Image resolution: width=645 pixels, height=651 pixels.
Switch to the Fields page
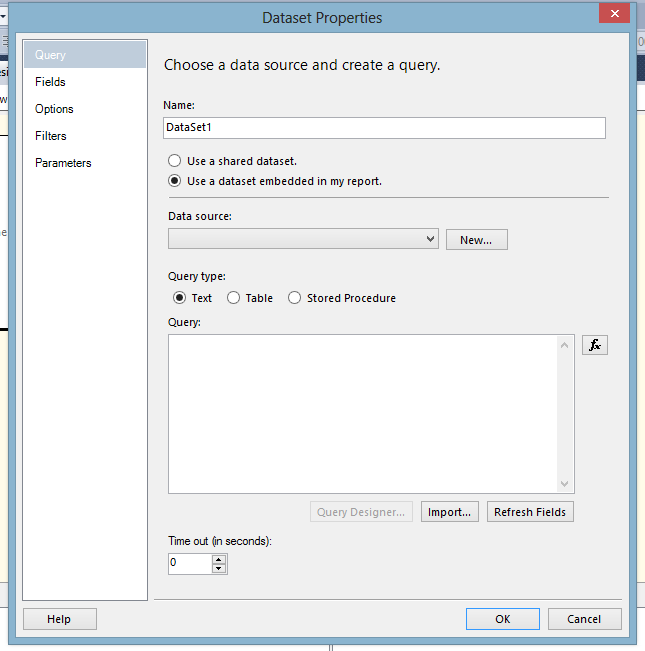click(51, 82)
